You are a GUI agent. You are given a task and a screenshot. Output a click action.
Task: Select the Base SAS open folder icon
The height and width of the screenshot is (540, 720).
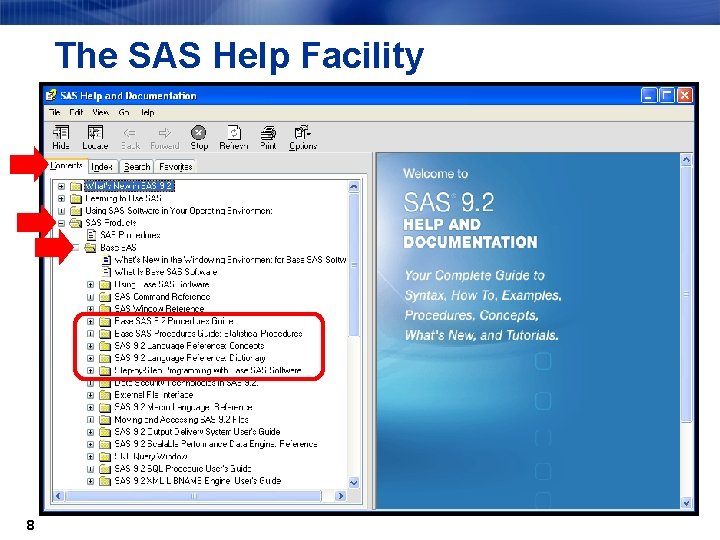[x=90, y=248]
